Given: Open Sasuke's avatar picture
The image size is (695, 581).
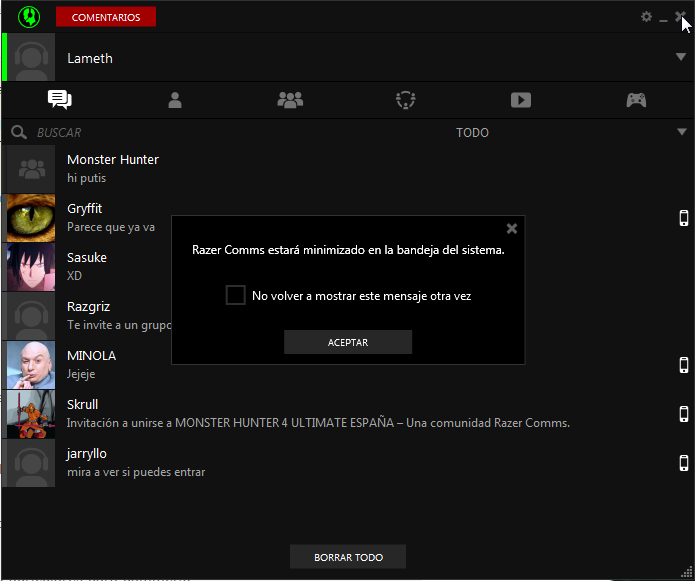Looking at the screenshot, I should tap(31, 267).
